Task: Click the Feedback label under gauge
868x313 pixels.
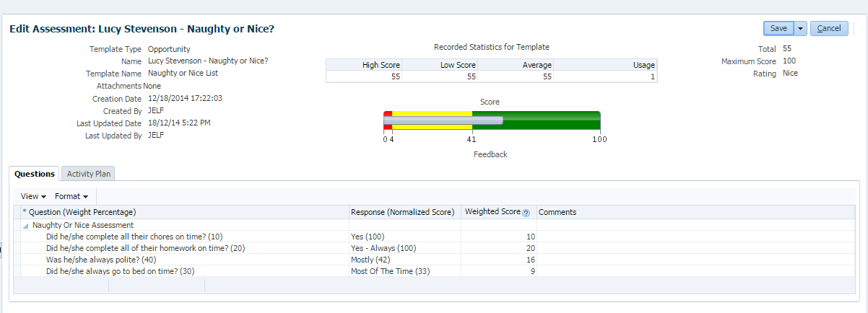Action: coord(490,154)
